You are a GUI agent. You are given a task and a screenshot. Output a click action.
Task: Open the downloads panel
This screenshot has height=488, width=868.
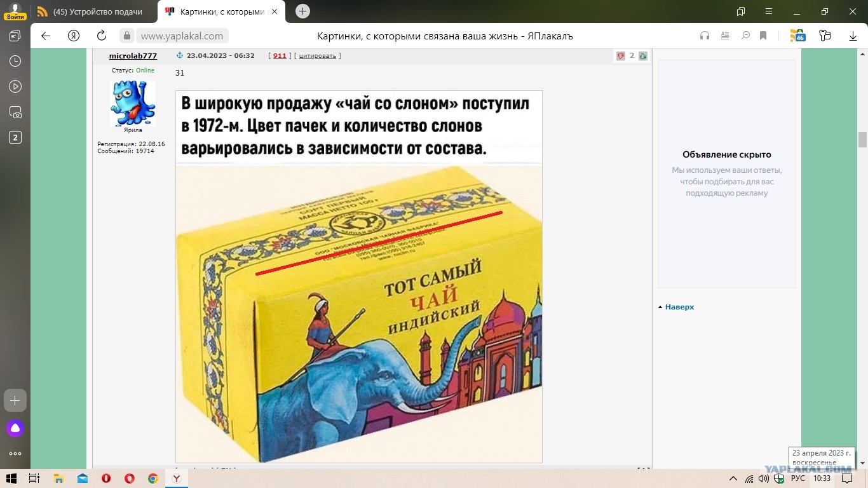pyautogui.click(x=853, y=36)
